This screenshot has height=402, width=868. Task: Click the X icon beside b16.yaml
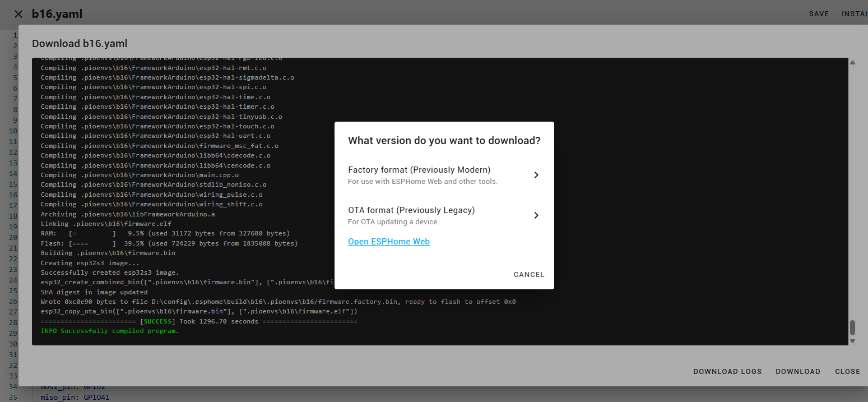[18, 14]
